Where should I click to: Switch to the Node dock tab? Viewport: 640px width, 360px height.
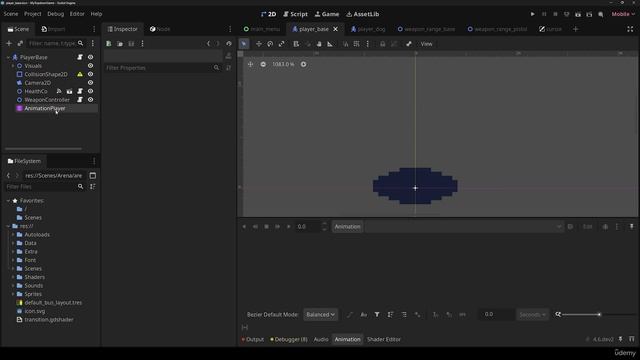[160, 29]
